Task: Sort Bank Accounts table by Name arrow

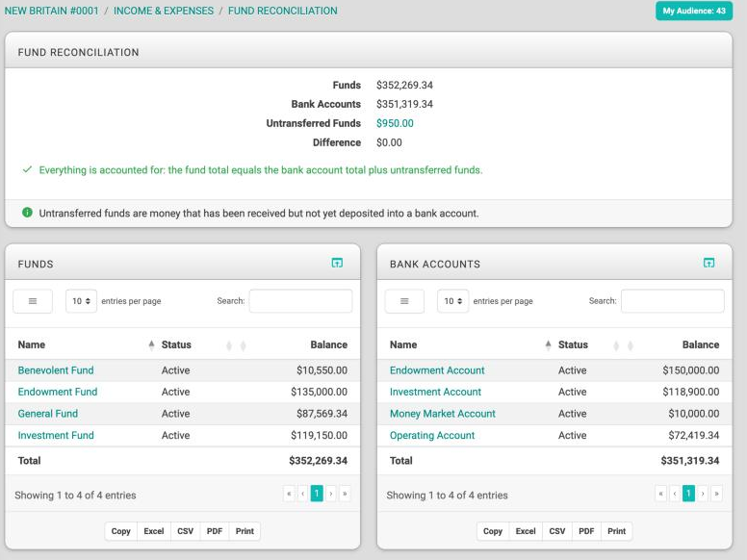Action: click(x=548, y=344)
